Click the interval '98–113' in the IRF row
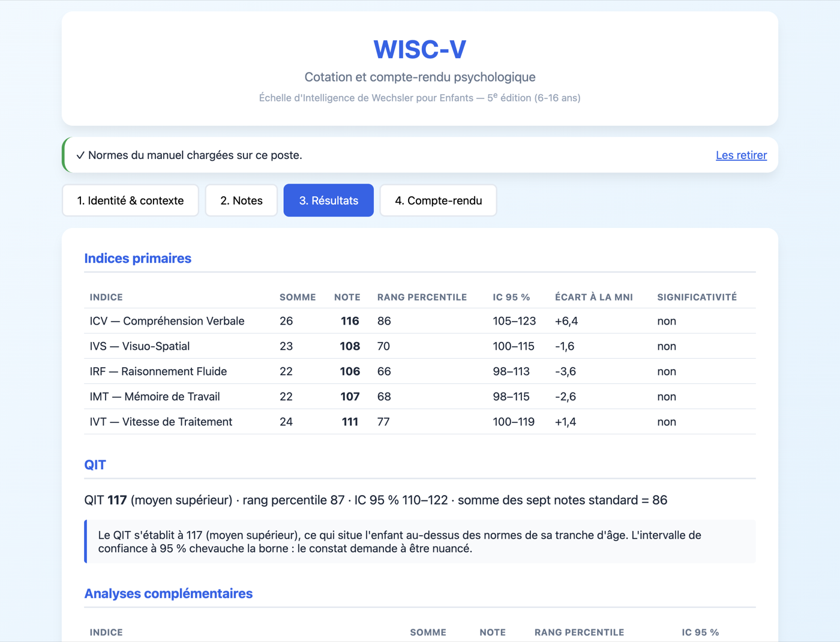 511,371
